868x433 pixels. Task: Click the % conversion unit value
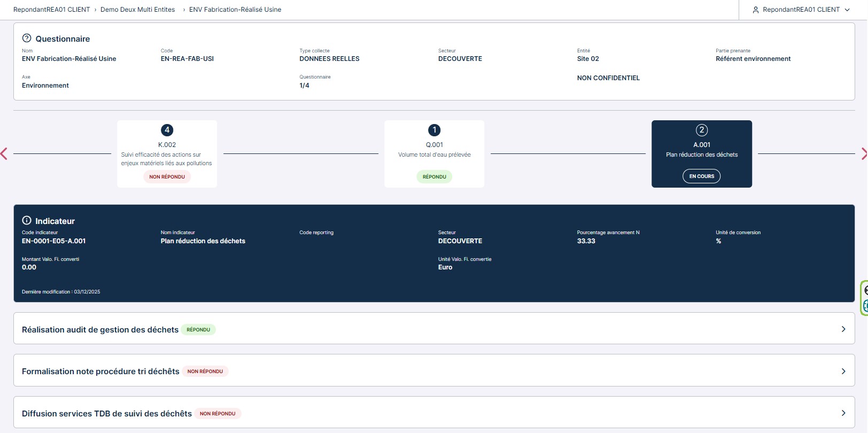pos(718,241)
